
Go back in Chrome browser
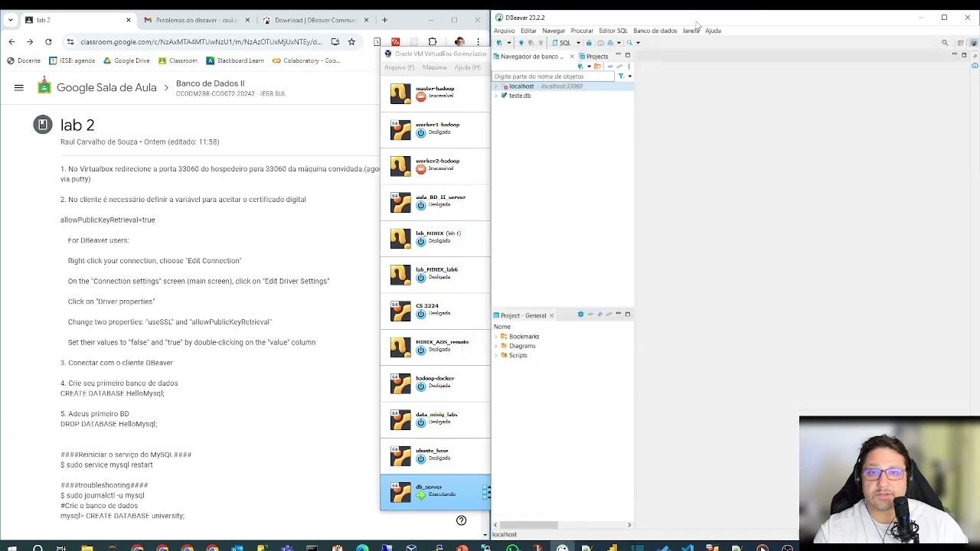coord(11,42)
